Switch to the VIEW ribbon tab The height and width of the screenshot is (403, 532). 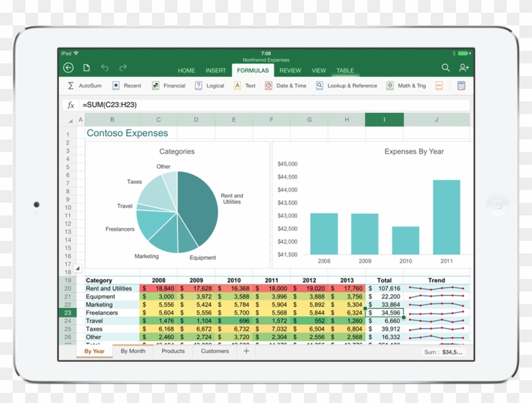(319, 70)
